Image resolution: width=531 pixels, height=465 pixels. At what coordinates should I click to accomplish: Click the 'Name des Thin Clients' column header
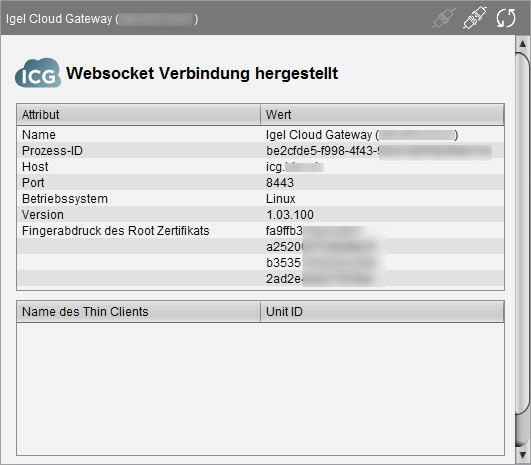click(138, 312)
